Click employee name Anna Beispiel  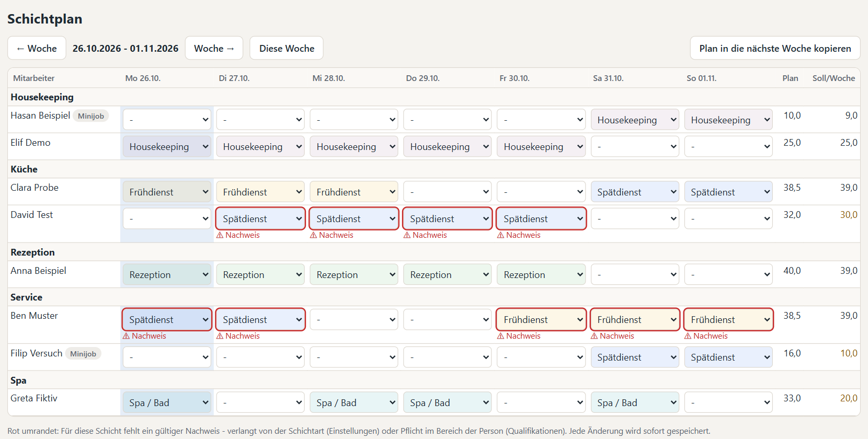(38, 271)
